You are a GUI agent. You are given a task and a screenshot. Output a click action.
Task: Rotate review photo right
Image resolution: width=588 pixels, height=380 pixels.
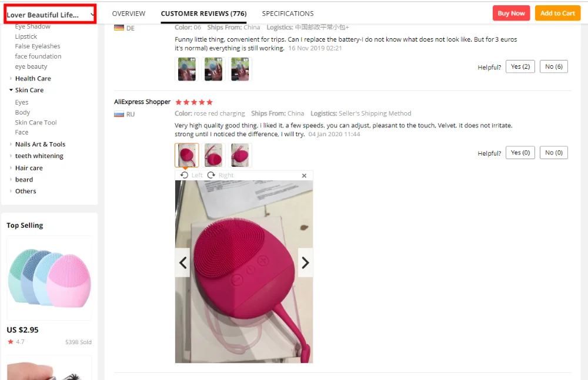(x=220, y=175)
